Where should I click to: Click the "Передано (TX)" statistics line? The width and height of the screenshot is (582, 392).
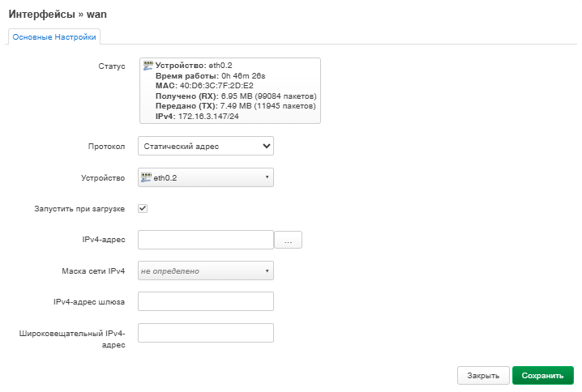point(235,105)
